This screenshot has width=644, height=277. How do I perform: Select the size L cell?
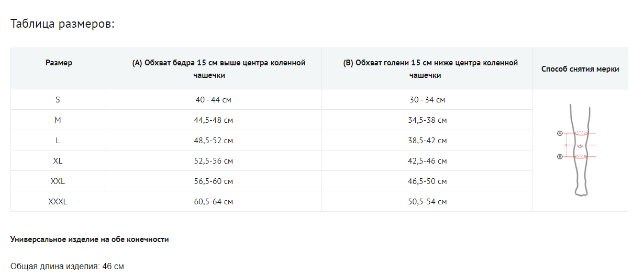click(58, 140)
